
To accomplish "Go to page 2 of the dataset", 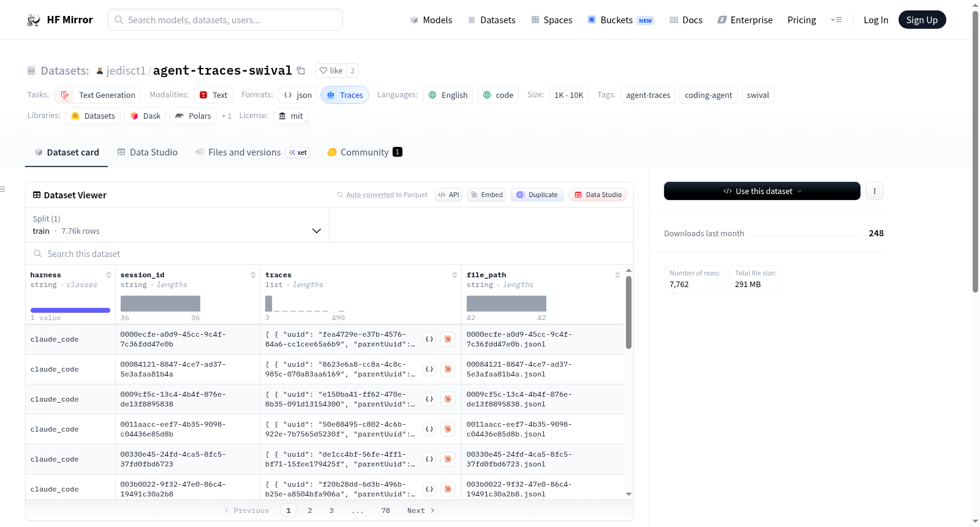I will click(x=310, y=510).
